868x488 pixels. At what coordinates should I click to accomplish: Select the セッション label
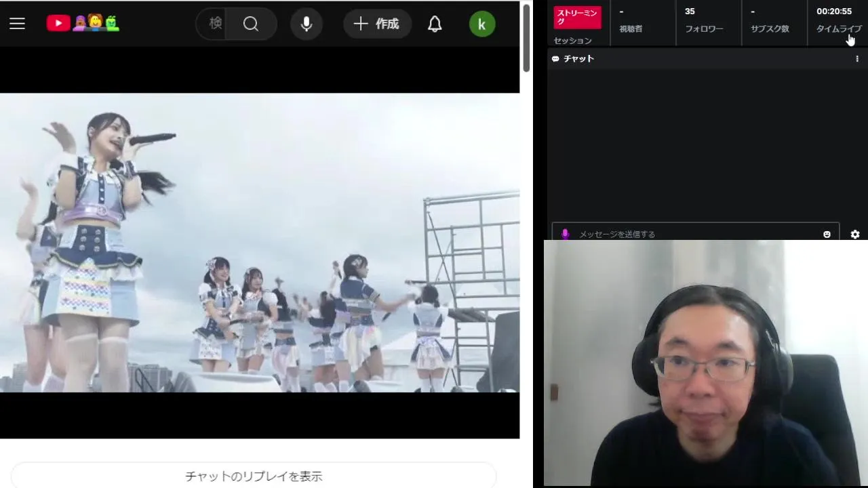click(572, 41)
